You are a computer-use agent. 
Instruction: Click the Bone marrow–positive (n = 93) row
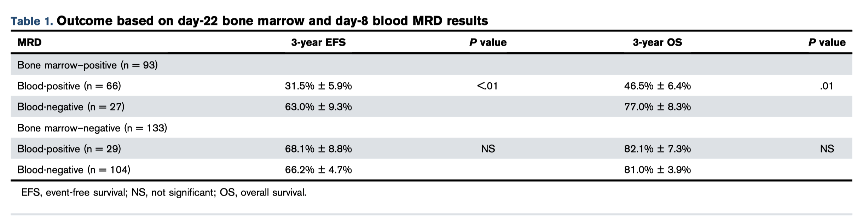pos(87,65)
